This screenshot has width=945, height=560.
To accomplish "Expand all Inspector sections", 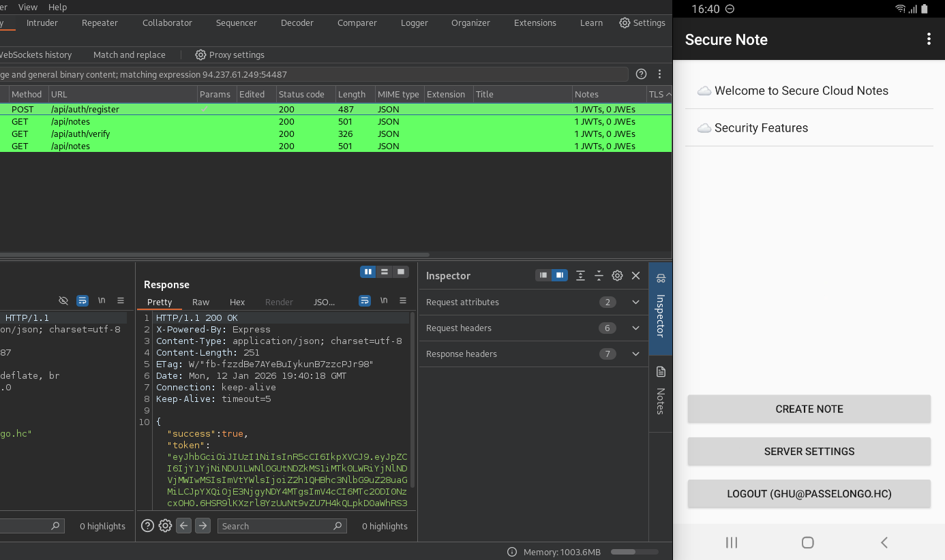I will (580, 276).
